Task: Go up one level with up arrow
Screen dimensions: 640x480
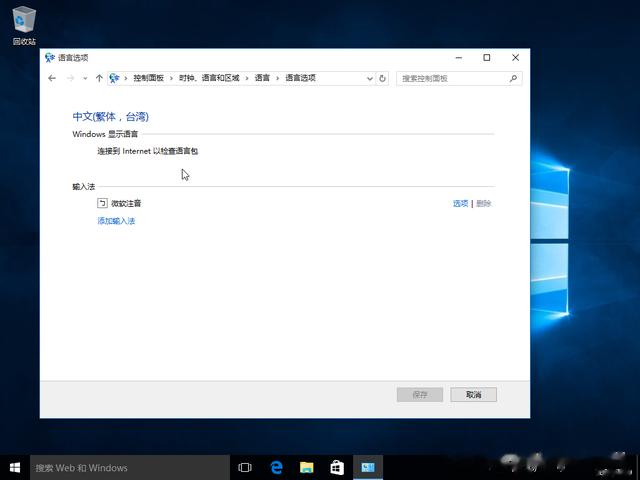Action: point(99,78)
